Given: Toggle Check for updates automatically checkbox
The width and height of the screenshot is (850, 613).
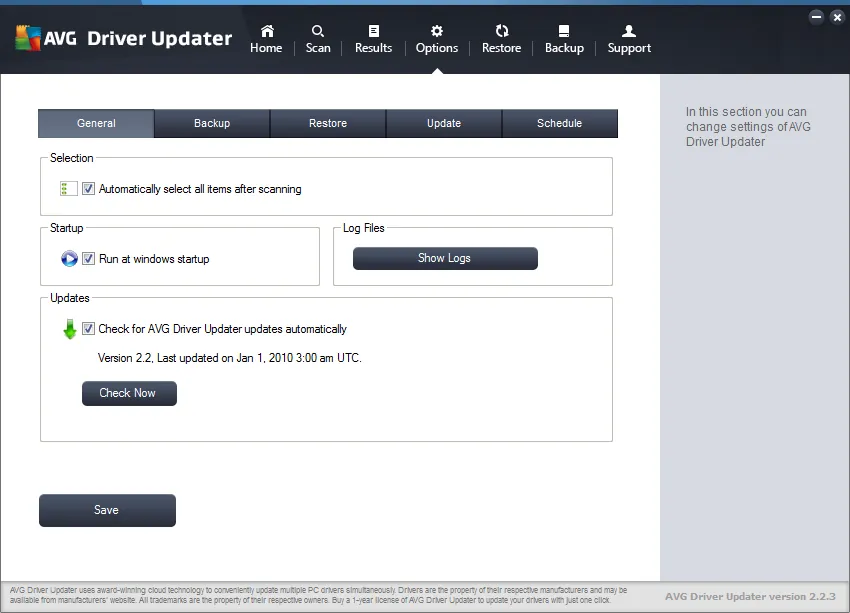Looking at the screenshot, I should (88, 328).
